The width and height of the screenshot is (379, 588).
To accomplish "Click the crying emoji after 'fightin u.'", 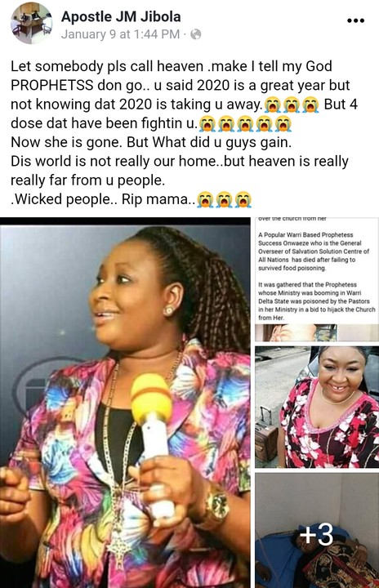I will tap(206, 124).
